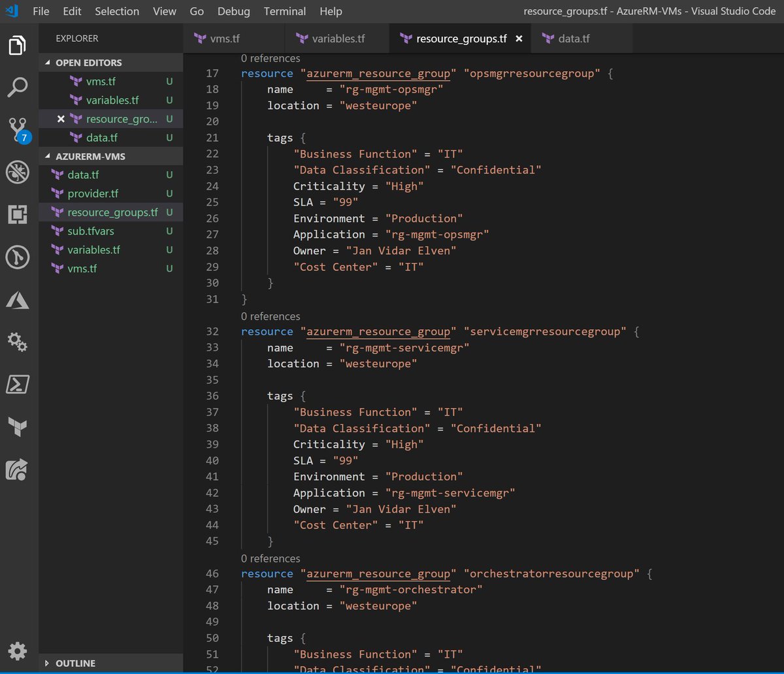Click "Production" value on line 26

click(424, 219)
